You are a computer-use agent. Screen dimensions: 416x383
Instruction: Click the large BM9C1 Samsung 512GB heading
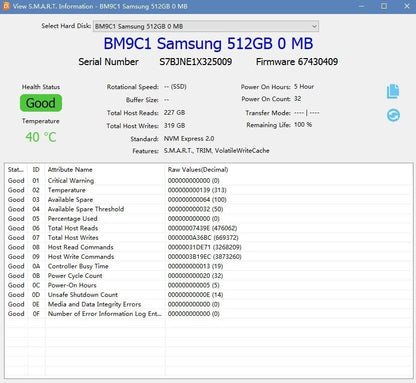pyautogui.click(x=208, y=43)
